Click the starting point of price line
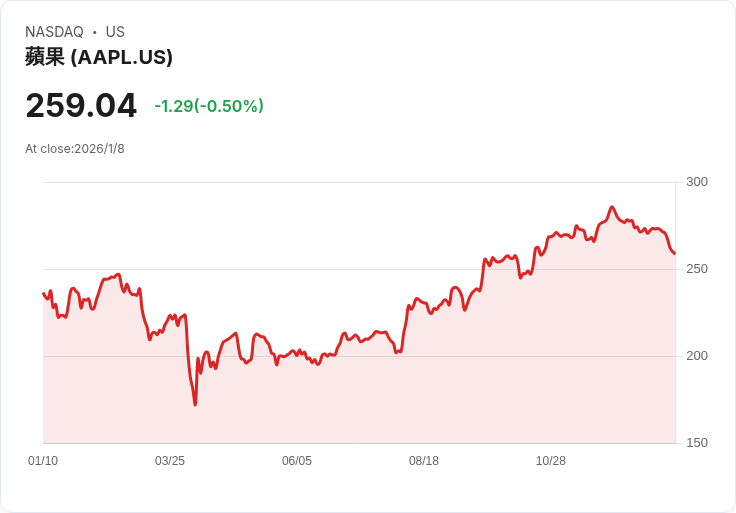 coord(44,293)
